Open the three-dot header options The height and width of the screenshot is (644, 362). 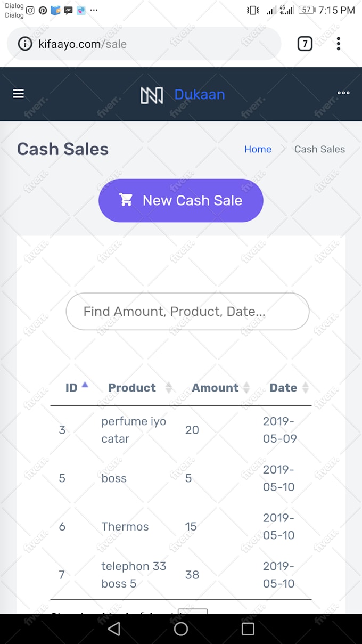(343, 93)
